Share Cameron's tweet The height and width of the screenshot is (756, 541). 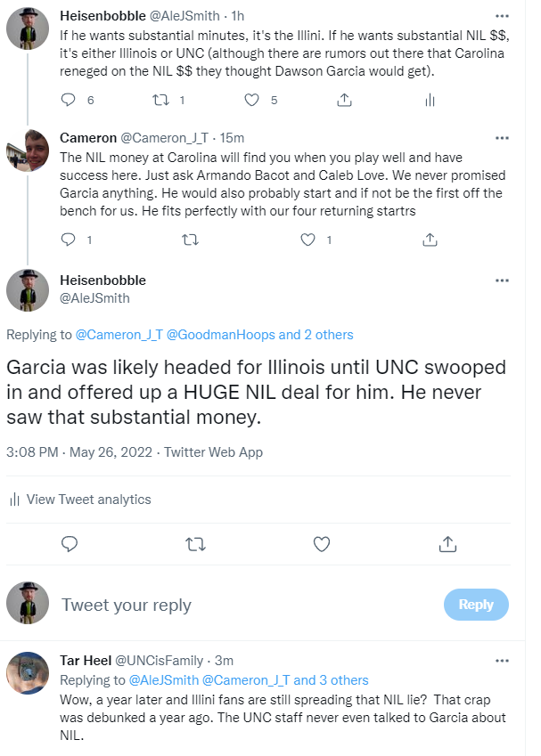(430, 240)
